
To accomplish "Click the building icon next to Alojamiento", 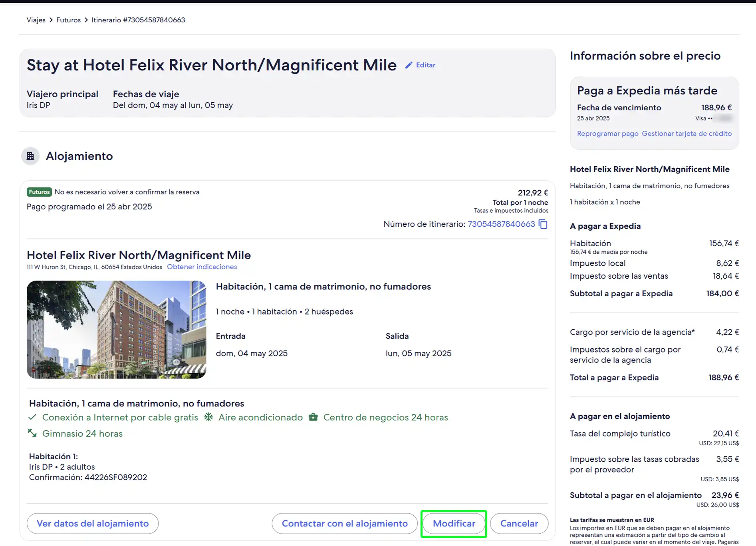I will (x=30, y=156).
